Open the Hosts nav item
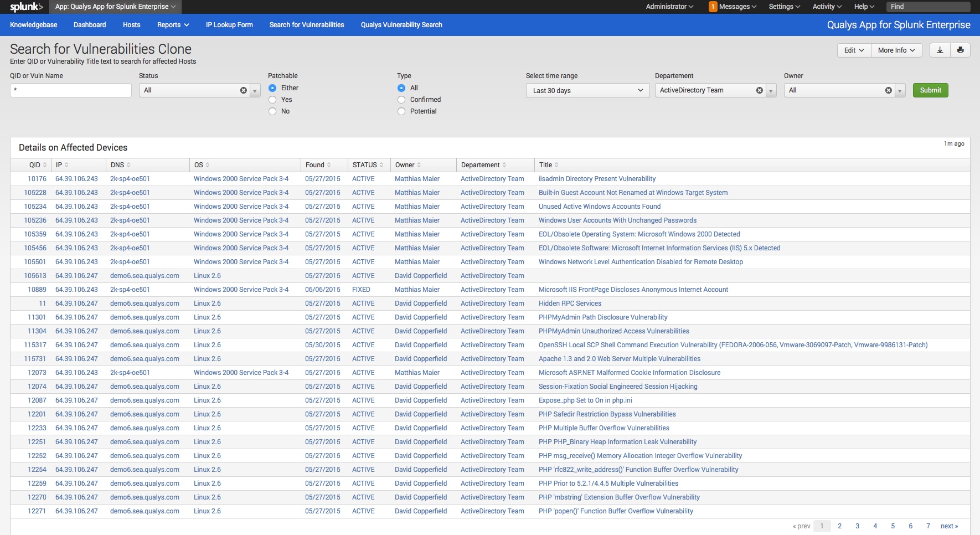This screenshot has width=980, height=535. tap(132, 25)
